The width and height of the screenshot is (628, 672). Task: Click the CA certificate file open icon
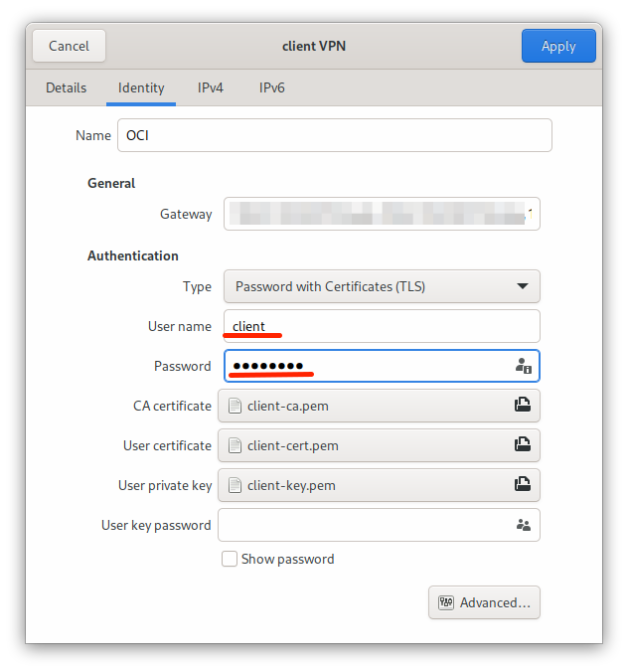coord(522,406)
